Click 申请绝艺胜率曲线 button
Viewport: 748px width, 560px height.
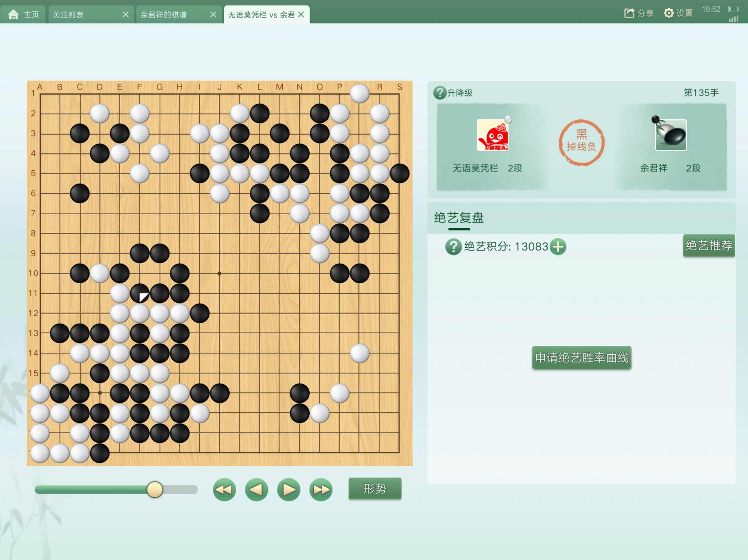(581, 357)
